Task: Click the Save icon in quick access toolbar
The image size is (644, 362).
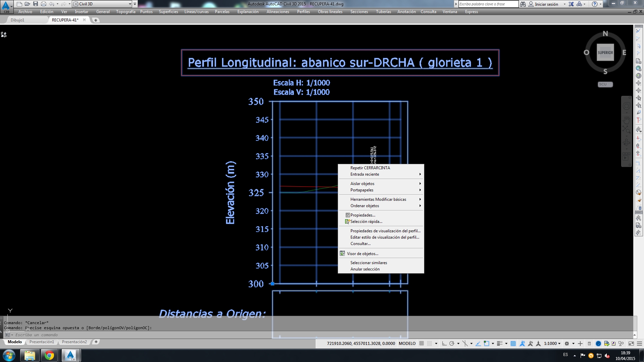Action: point(36,4)
